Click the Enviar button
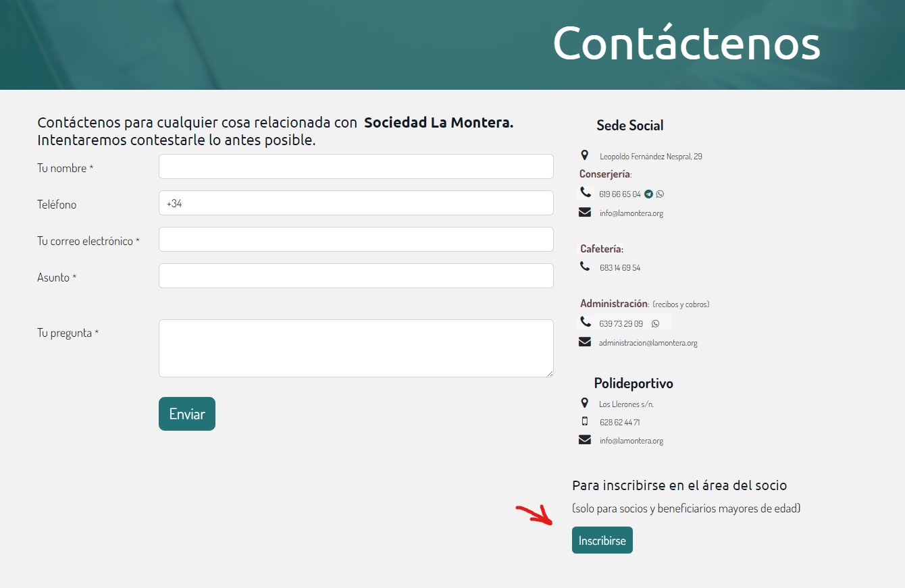 click(x=187, y=414)
